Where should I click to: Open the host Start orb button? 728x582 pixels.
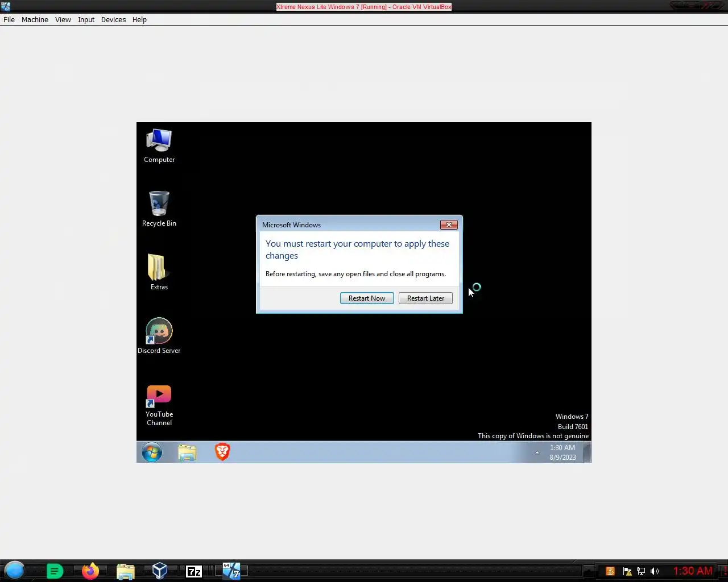15,570
